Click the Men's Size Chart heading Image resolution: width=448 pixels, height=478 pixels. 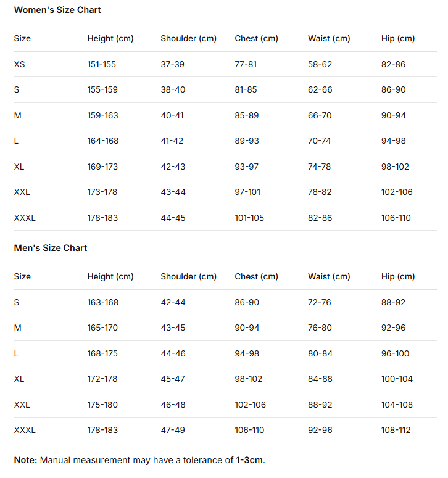coord(51,248)
